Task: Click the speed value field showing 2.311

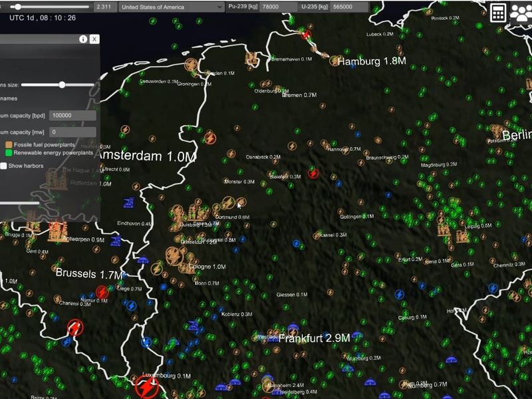Action: coord(104,7)
